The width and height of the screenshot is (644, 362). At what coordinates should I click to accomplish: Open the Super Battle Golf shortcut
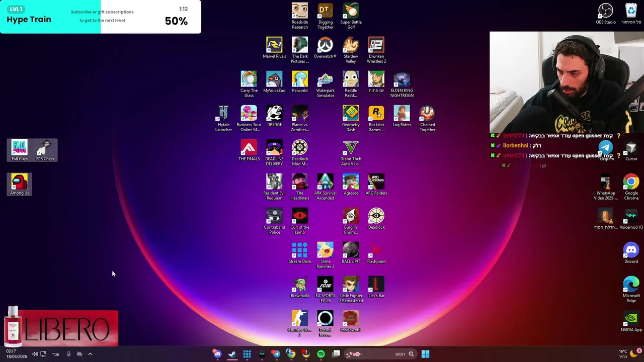(x=351, y=16)
